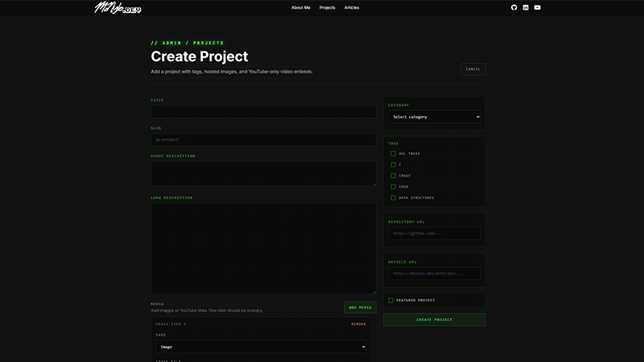This screenshot has width=644, height=362.
Task: Open the GitHub icon link
Action: (514, 7)
